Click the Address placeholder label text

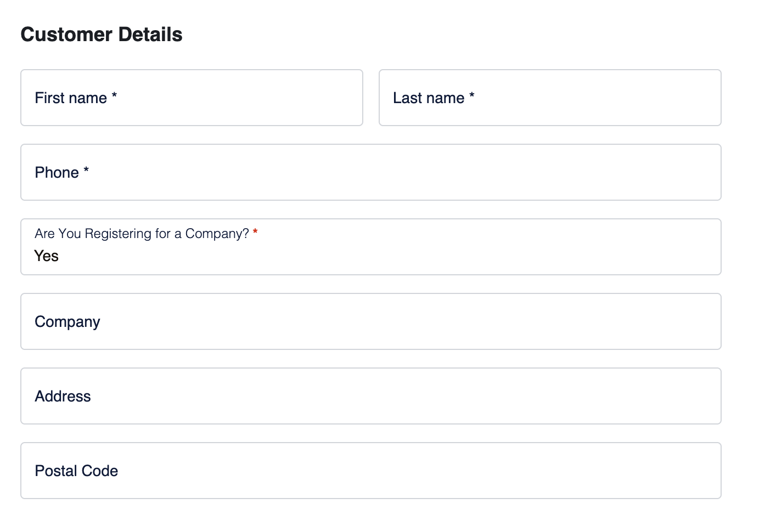(x=63, y=397)
